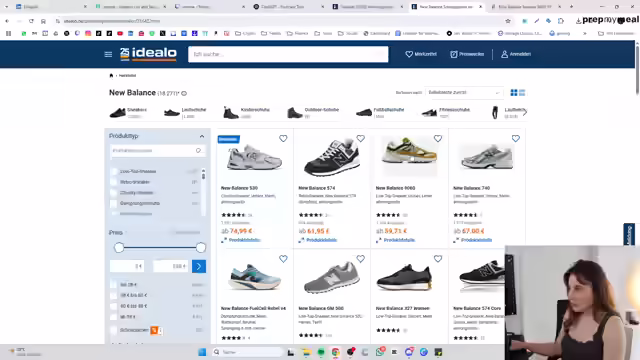Open the sort order dropdown
This screenshot has width=640, height=360.
464,93
